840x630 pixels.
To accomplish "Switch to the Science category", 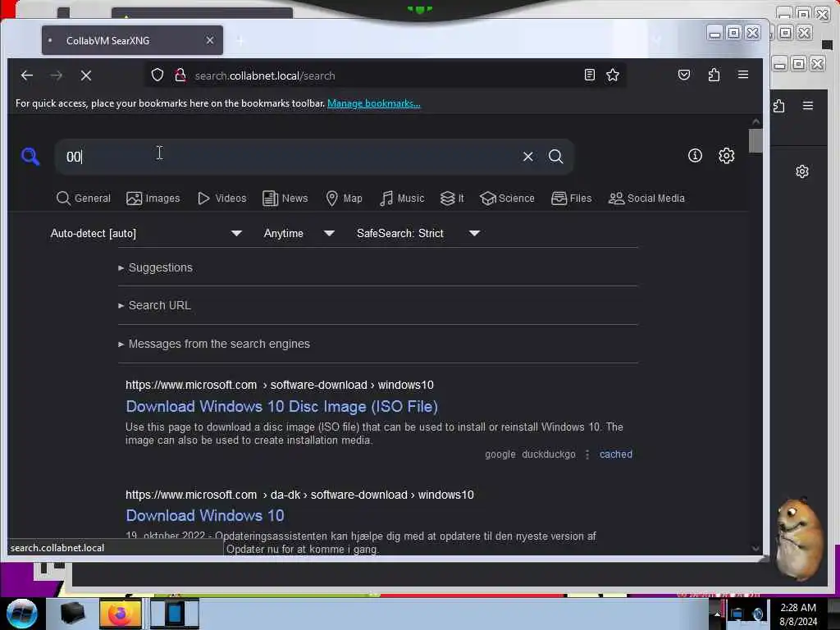I will click(x=507, y=199).
